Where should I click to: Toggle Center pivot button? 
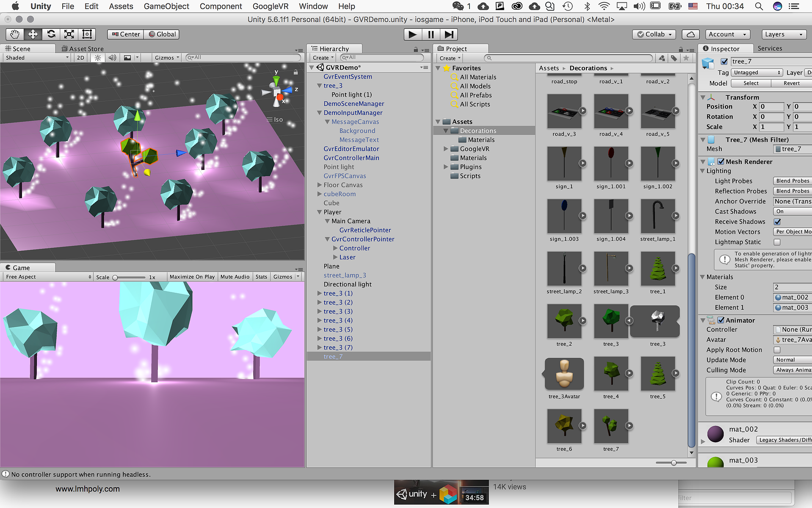(126, 34)
